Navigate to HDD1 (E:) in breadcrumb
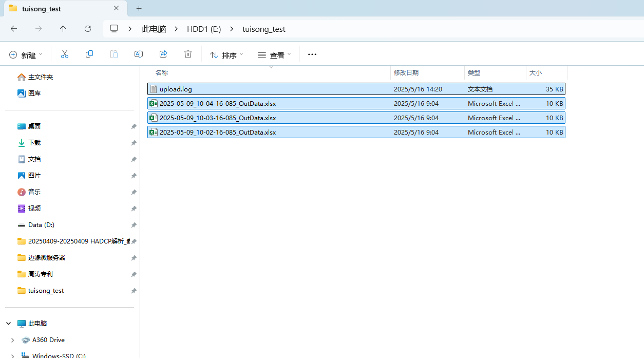644x358 pixels. pos(204,29)
